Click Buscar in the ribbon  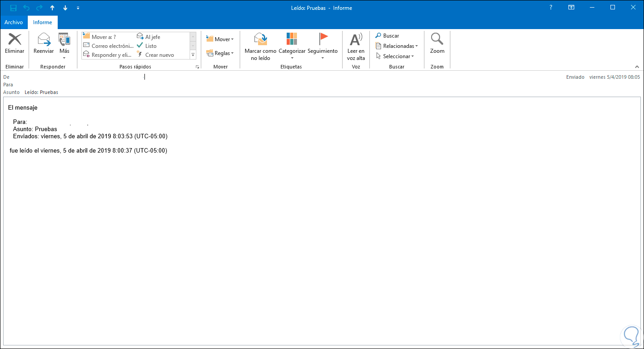pos(387,36)
